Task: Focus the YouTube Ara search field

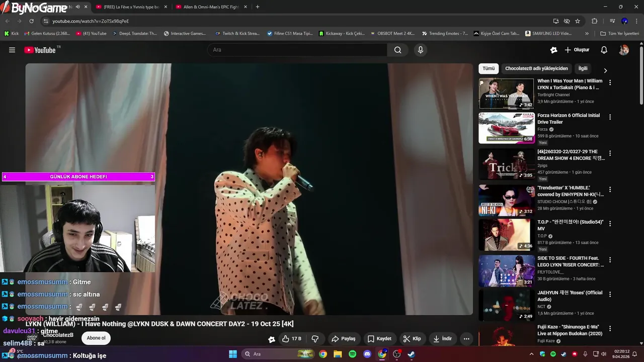Action: pyautogui.click(x=297, y=50)
